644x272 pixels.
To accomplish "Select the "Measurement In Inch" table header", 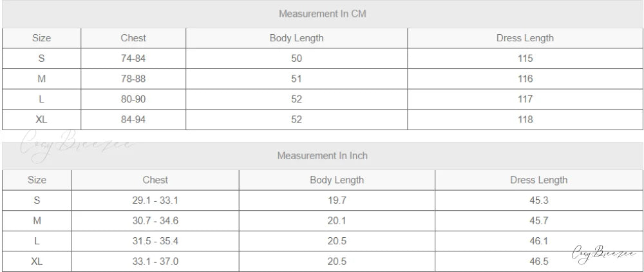I will click(x=323, y=156).
